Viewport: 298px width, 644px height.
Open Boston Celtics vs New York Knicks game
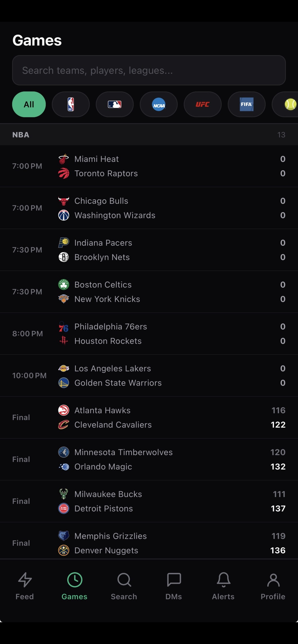[x=149, y=292]
